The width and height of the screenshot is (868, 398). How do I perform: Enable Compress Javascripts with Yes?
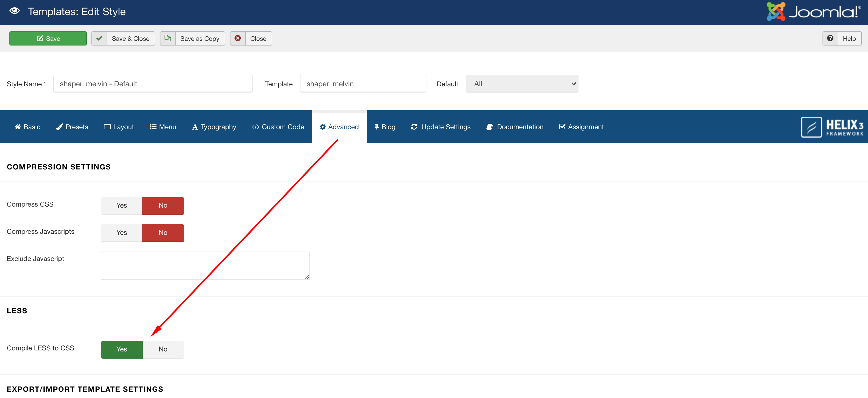122,233
